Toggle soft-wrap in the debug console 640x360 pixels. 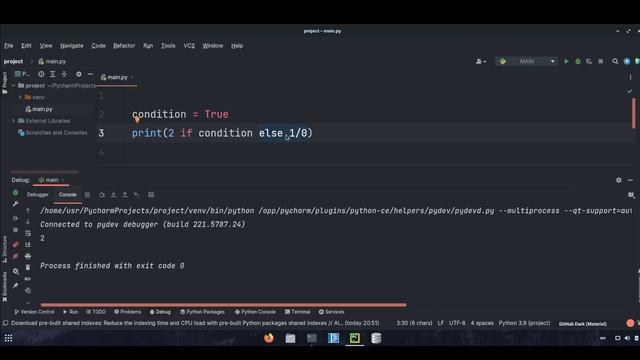coord(28,233)
